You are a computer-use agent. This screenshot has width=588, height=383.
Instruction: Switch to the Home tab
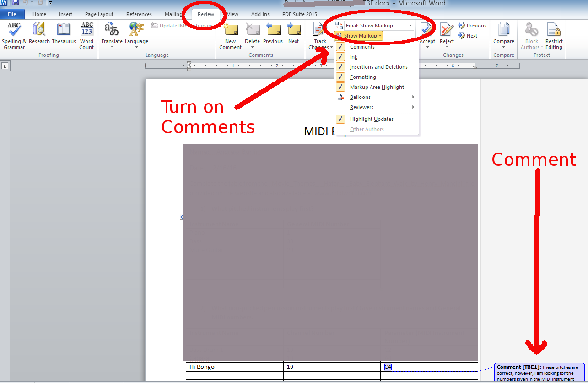point(39,14)
